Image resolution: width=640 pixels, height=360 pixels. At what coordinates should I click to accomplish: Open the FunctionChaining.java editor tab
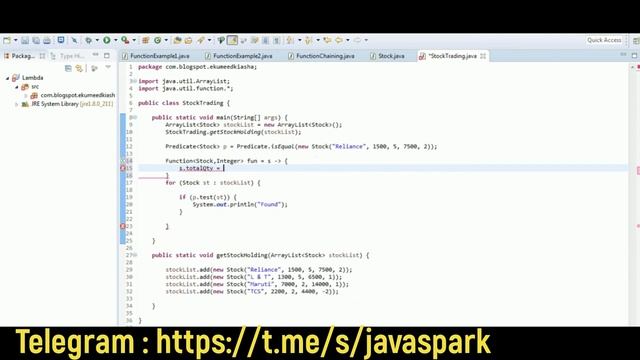(321, 56)
